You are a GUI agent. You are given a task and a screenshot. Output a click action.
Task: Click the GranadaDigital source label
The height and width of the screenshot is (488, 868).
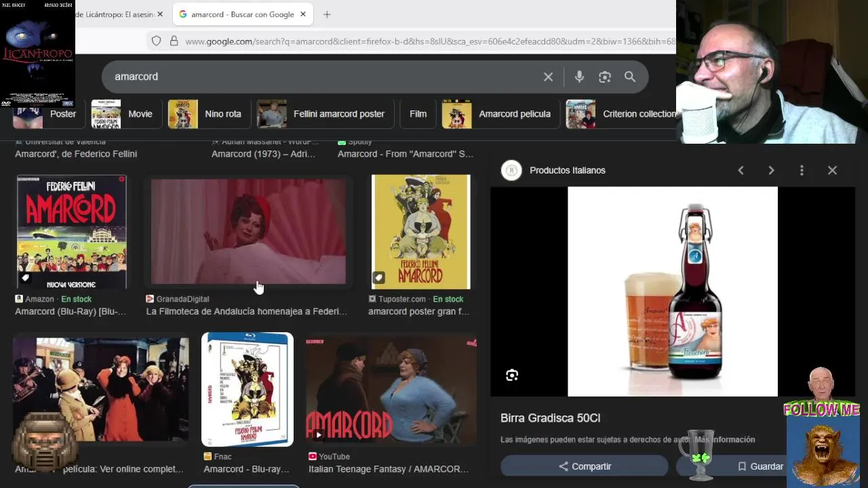point(182,299)
